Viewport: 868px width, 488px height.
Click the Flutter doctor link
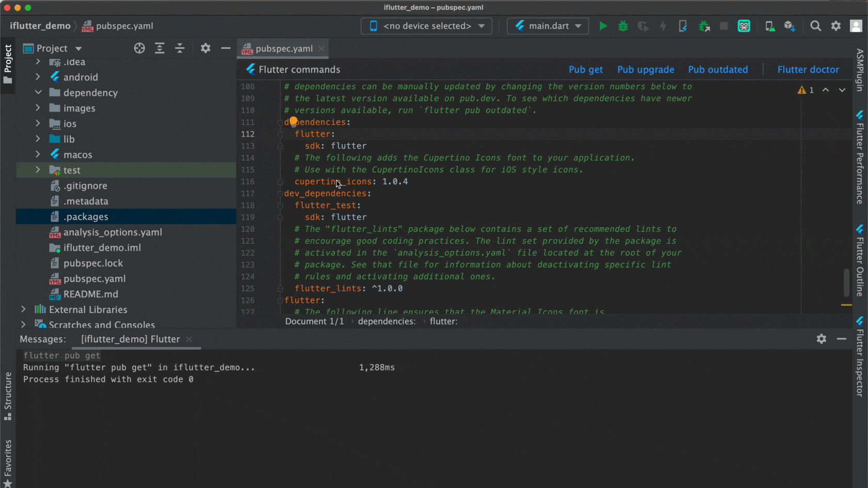coord(808,69)
